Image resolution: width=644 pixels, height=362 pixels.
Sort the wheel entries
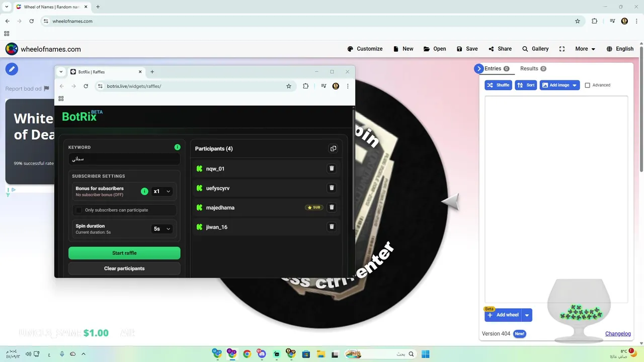tap(526, 85)
